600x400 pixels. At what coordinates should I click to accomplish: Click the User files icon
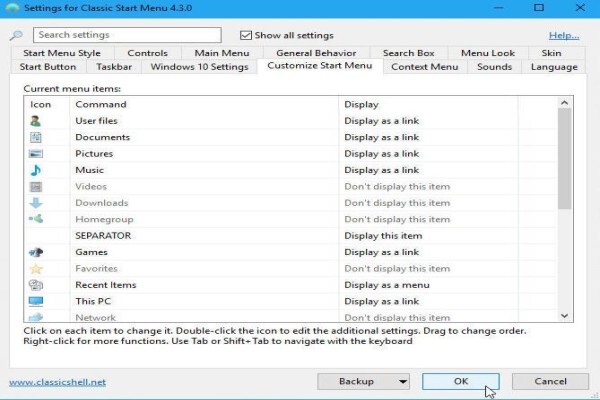pyautogui.click(x=36, y=121)
